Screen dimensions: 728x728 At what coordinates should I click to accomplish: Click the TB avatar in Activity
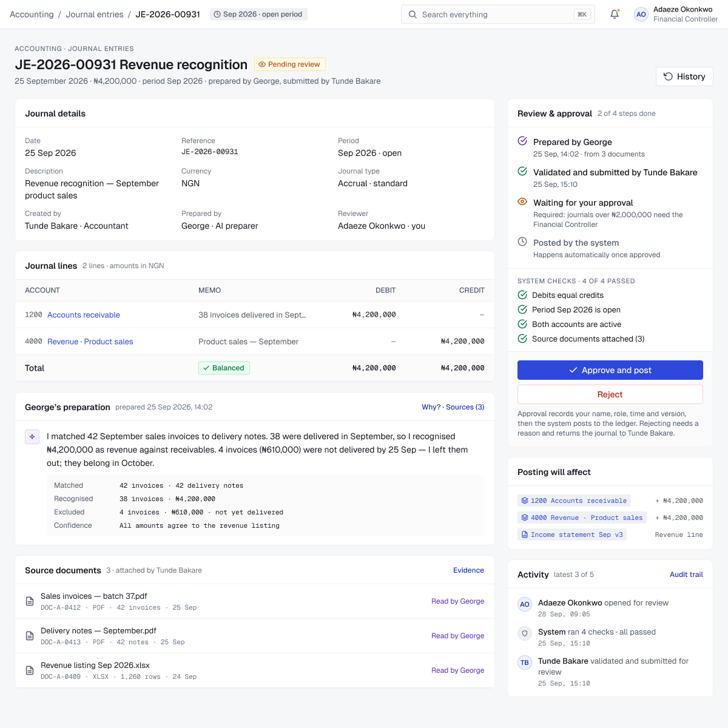(525, 662)
